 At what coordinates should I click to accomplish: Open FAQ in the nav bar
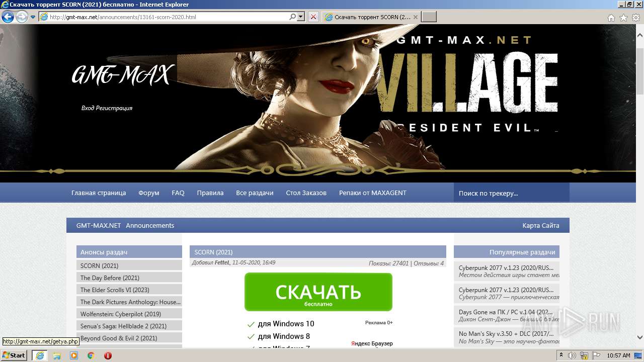tap(178, 193)
